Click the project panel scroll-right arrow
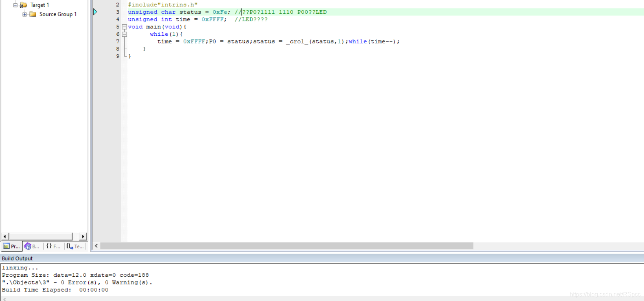The height and width of the screenshot is (301, 644). (83, 236)
